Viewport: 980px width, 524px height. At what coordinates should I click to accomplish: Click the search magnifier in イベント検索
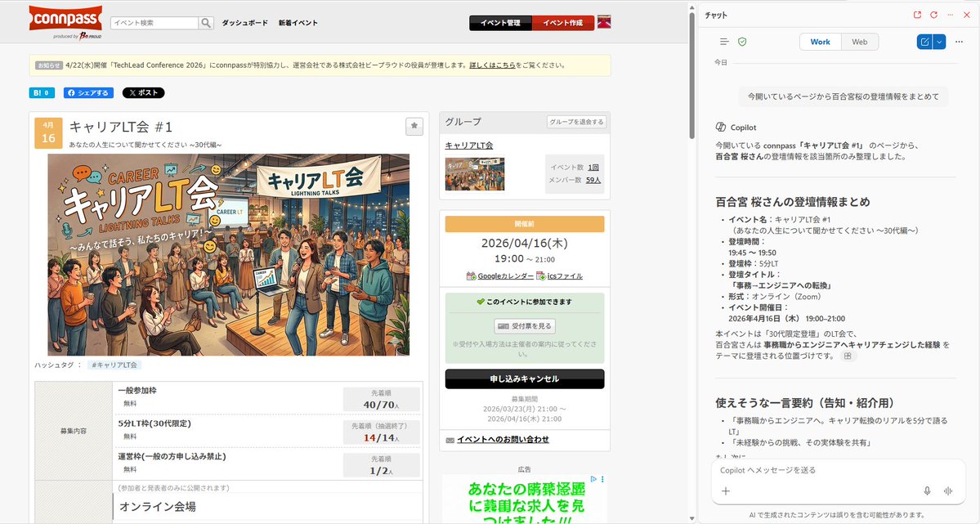[207, 23]
